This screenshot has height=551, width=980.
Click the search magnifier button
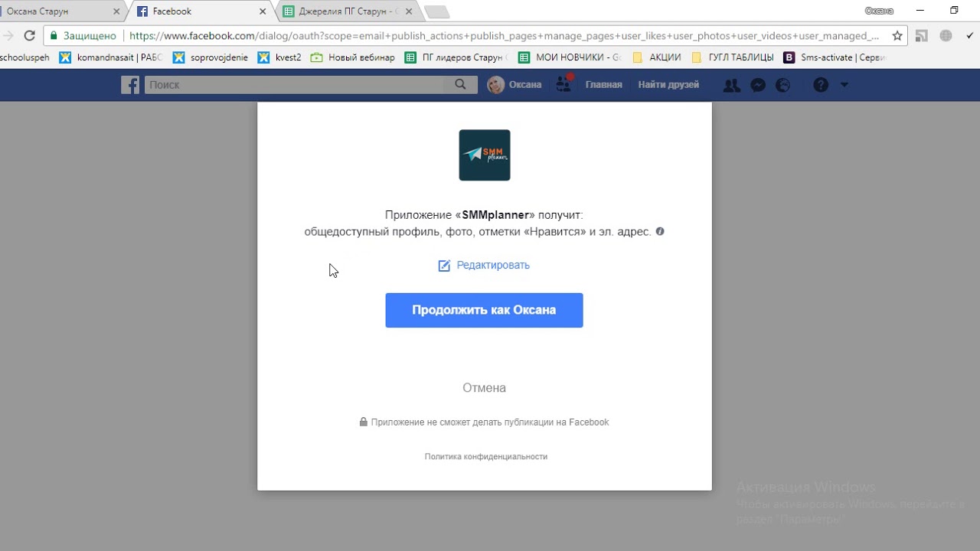click(460, 85)
